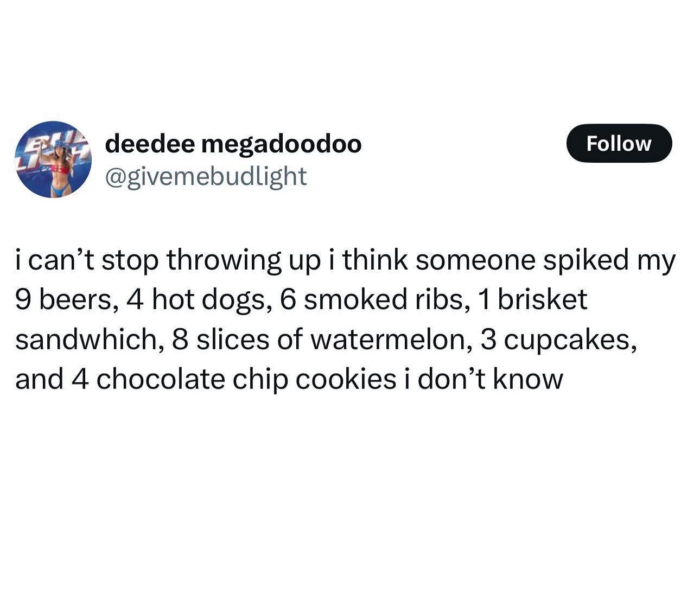Click the phrase "9 beers" in the tweet
Screen dimensions: 700x589
click(x=64, y=300)
